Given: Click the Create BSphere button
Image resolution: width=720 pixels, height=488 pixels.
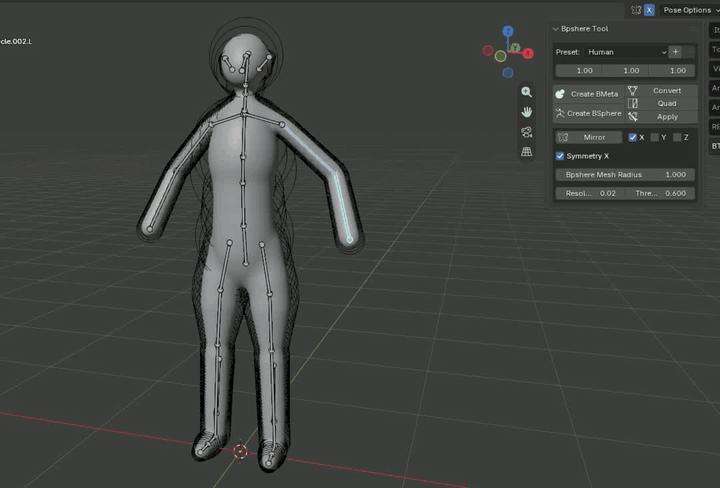Looking at the screenshot, I should 589,113.
